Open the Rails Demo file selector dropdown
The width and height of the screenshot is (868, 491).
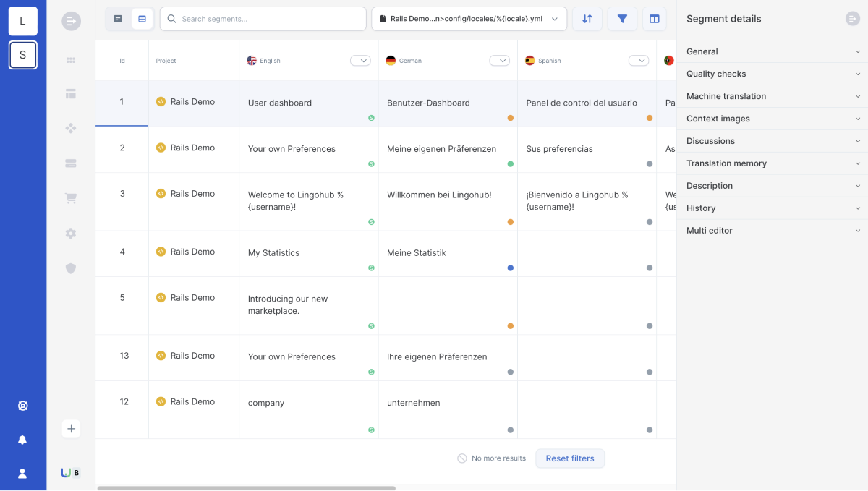469,19
